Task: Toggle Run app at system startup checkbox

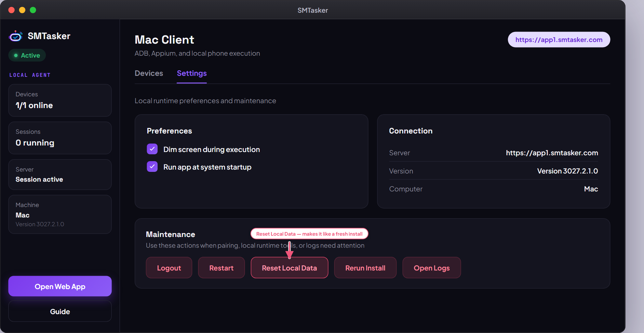Action: (x=152, y=167)
